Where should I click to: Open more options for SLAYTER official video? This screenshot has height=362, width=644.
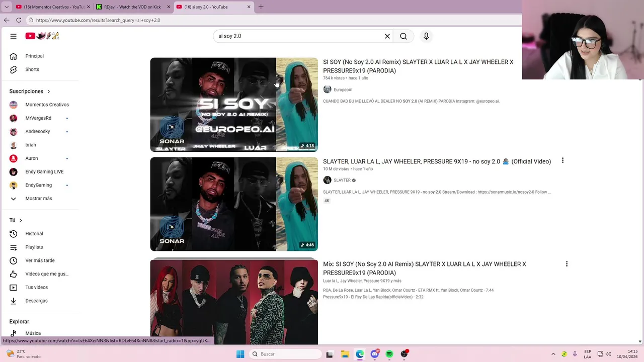562,160
